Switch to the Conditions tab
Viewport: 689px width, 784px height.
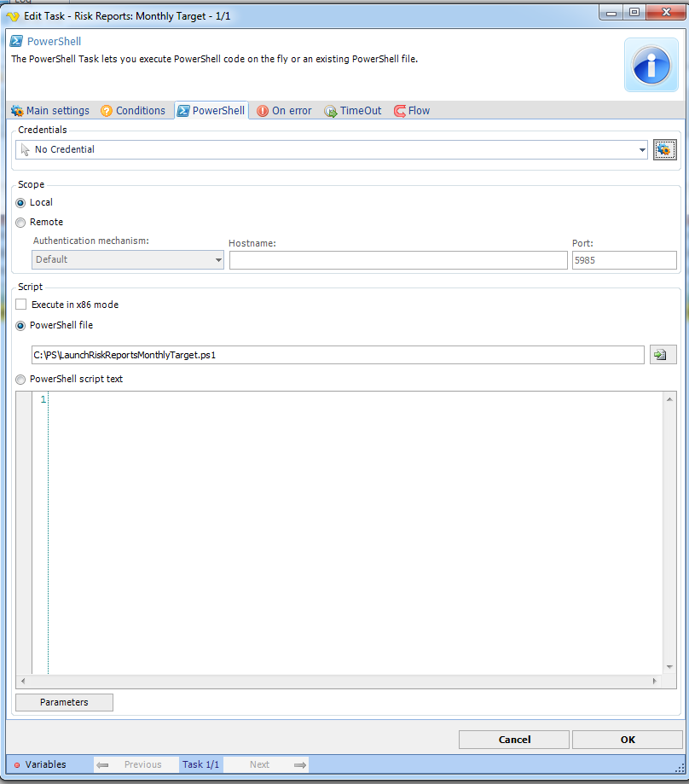(133, 111)
